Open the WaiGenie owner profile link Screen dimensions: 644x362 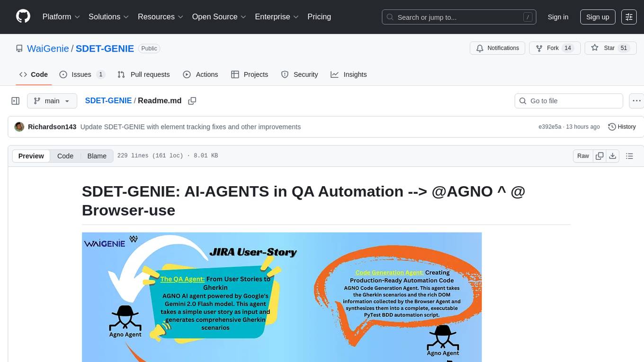(x=48, y=48)
